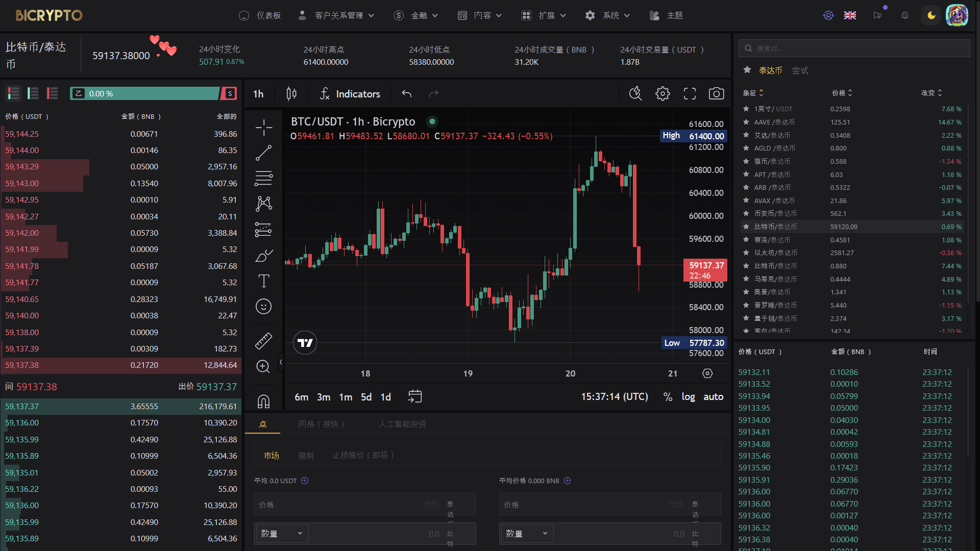This screenshot has width=980, height=551.
Task: Select the trend line drawing tool
Action: click(263, 153)
